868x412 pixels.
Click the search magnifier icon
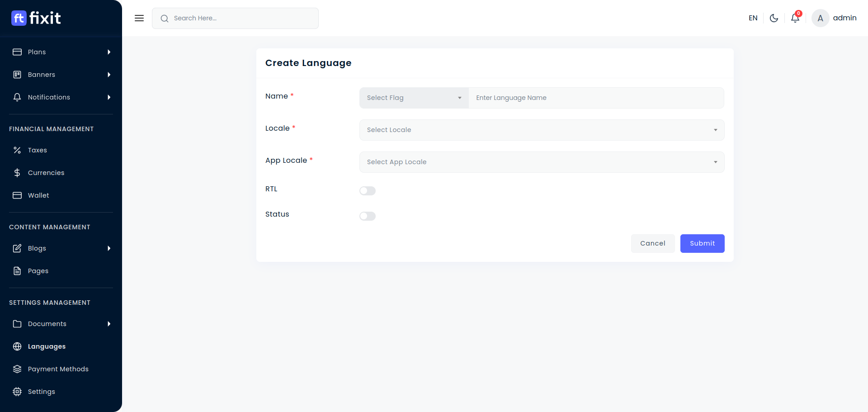pos(165,19)
